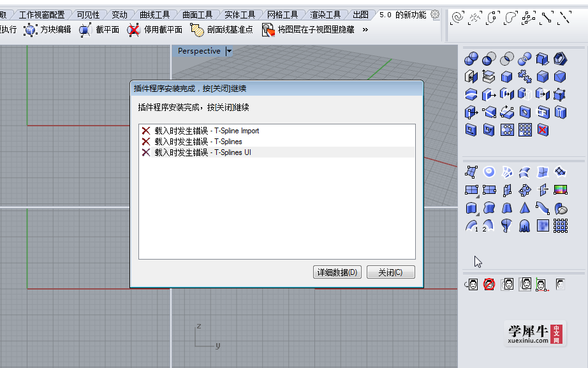This screenshot has width=588, height=368.
Task: Open toolbar options gear icon
Action: click(435, 15)
